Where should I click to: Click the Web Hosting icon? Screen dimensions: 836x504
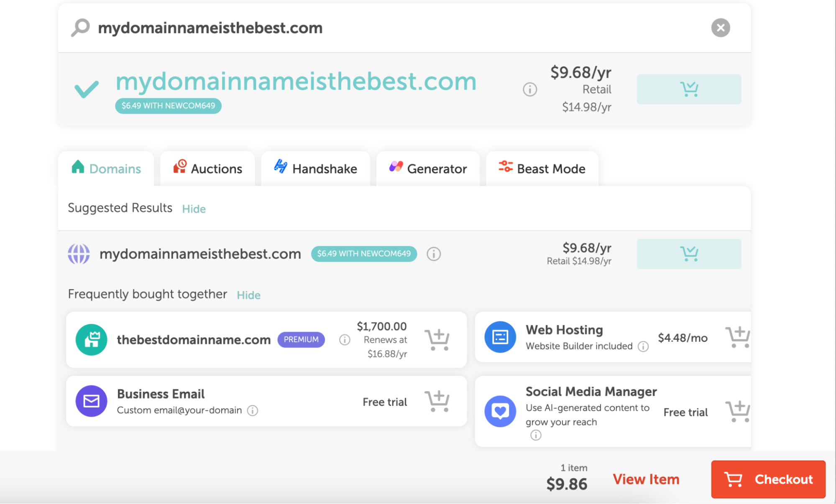point(500,337)
